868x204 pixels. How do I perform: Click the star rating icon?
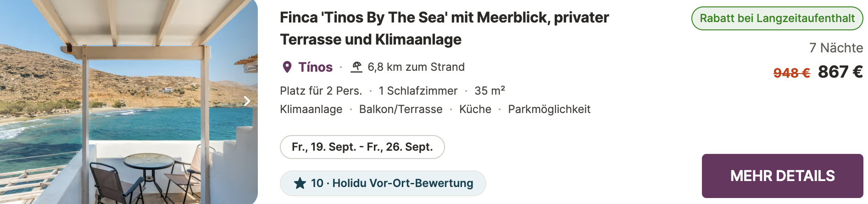(x=300, y=183)
